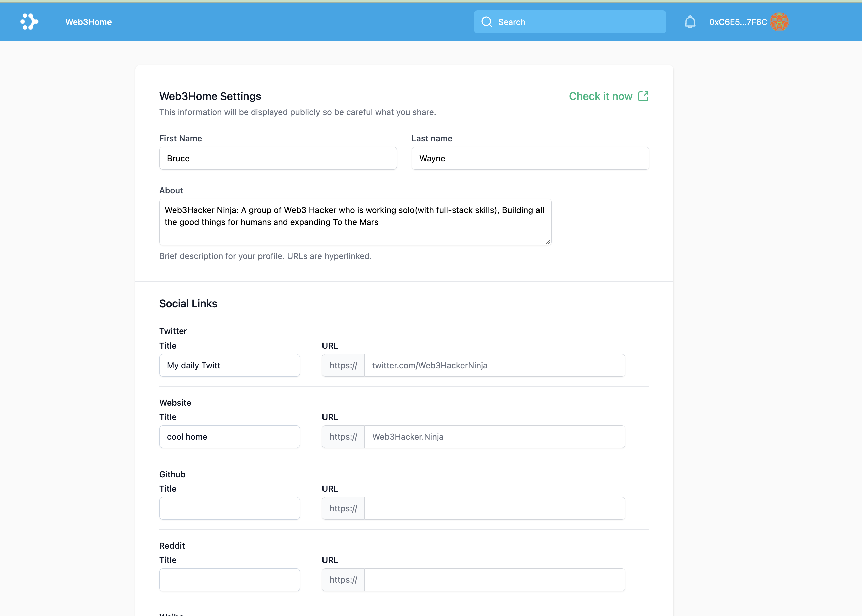
Task: Click the Check it now link
Action: pos(600,96)
